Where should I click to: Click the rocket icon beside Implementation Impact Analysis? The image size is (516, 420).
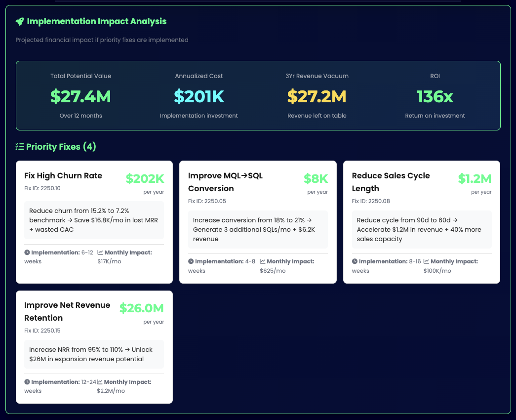tap(20, 21)
